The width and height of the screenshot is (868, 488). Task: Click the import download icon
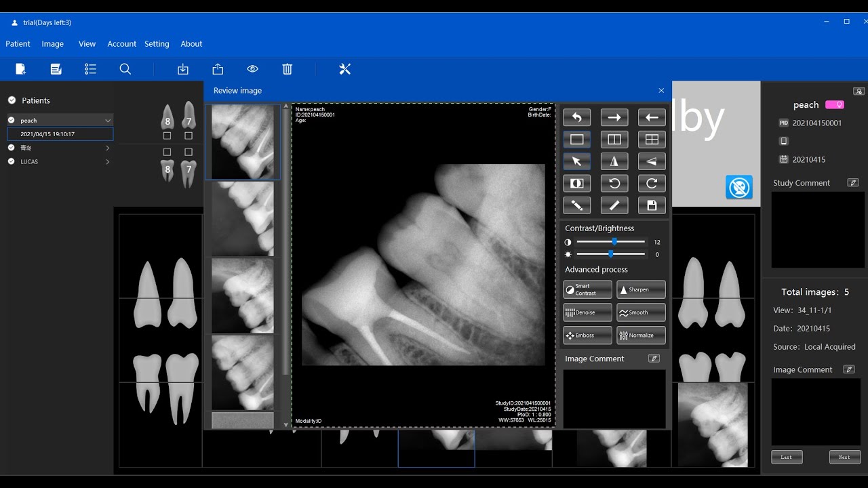click(x=183, y=69)
